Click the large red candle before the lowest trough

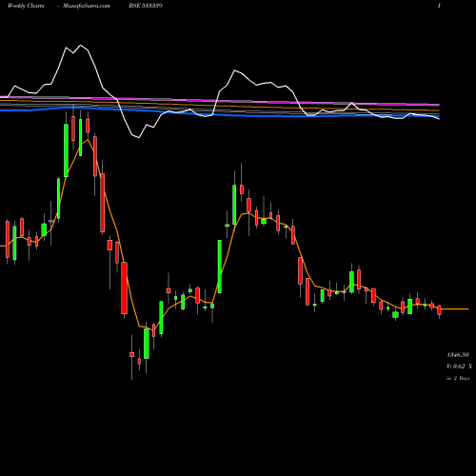[125, 288]
